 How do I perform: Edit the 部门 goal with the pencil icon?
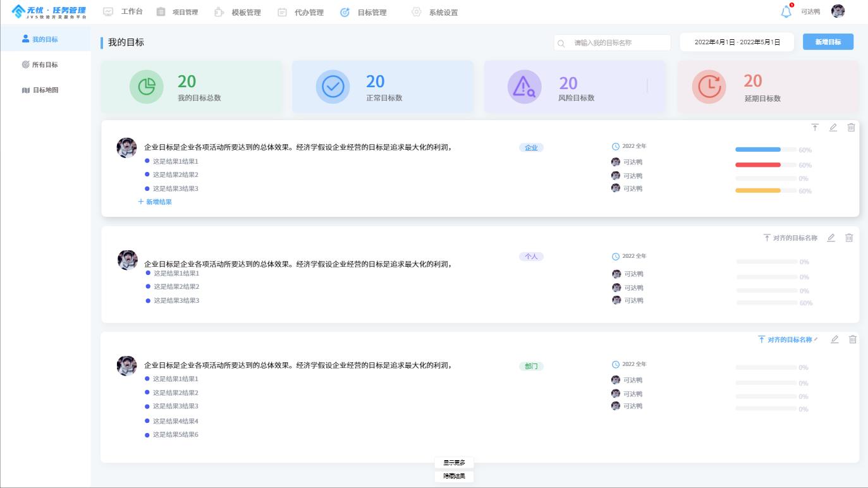(834, 339)
